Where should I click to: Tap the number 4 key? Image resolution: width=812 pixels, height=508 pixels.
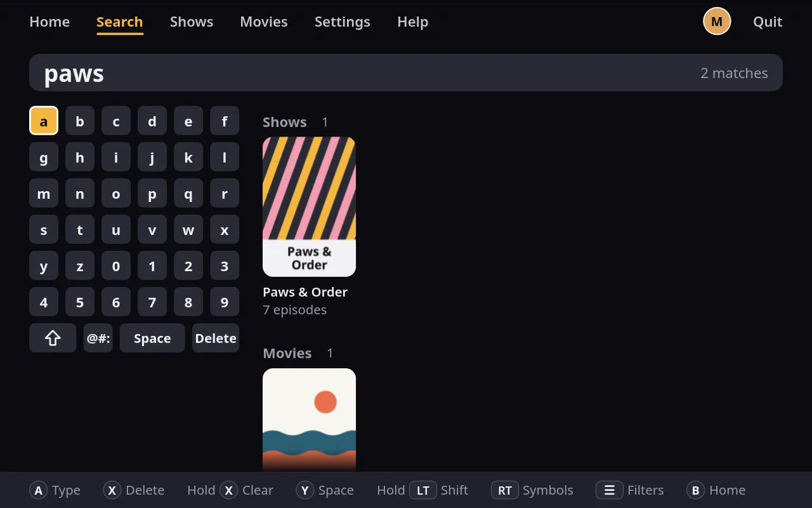(x=44, y=302)
